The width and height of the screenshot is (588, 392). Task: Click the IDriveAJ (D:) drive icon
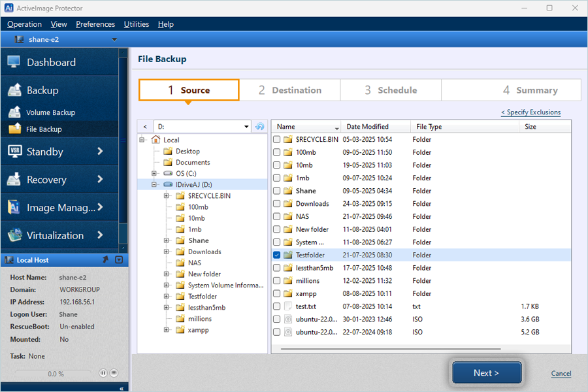(x=168, y=184)
